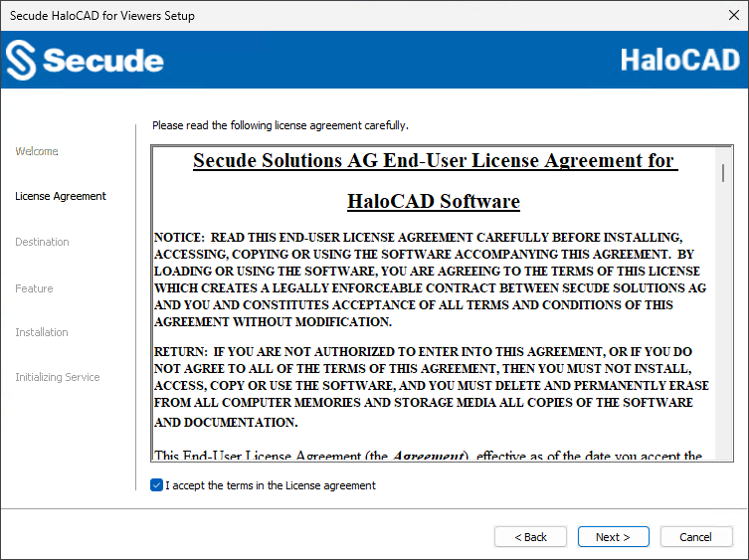Click the 'Please read the following' instruction text
The height and width of the screenshot is (560, 749).
[280, 125]
